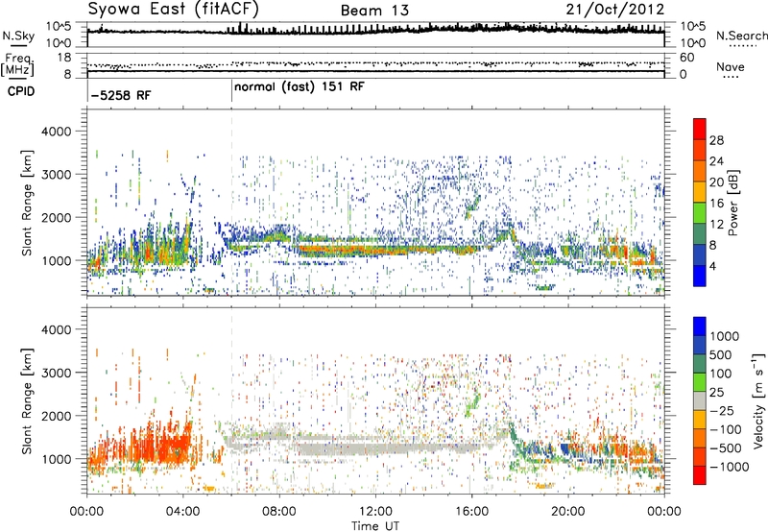Viewport: 768px width, 532px height.
Task: Click the dashed CPID change line in power panel
Action: click(231, 203)
